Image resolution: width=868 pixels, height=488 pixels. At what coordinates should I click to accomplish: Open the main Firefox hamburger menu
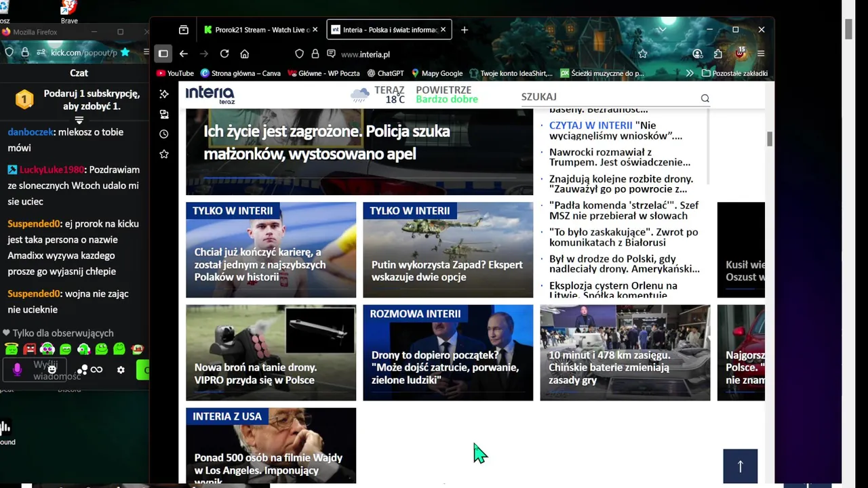[x=761, y=54]
